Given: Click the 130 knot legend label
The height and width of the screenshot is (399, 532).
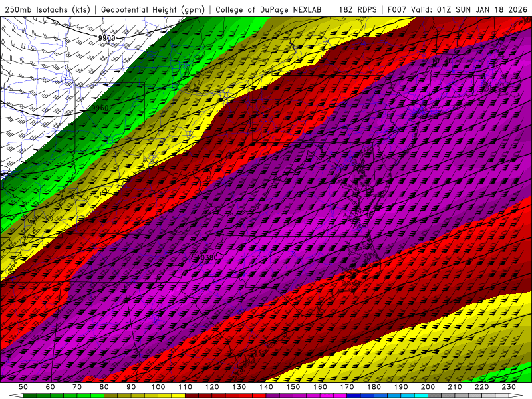Looking at the screenshot, I should [x=239, y=387].
